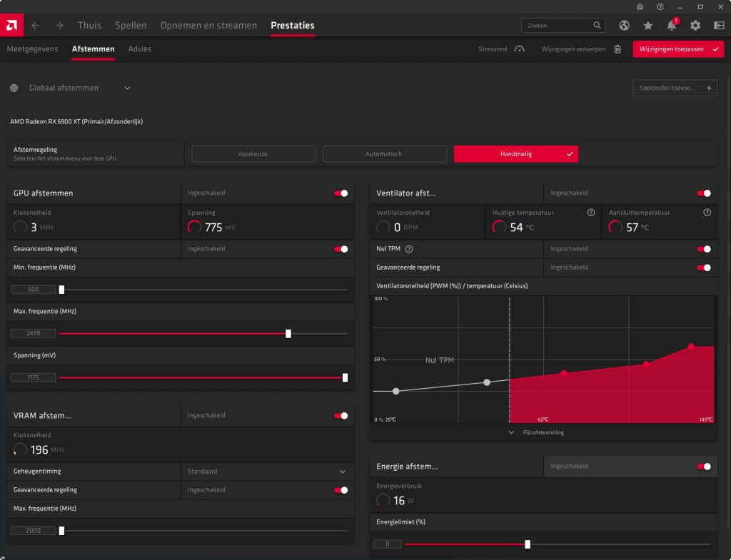Click help icon next to Aansluittemperatuur
Viewport: 731px width, 560px height.
click(707, 213)
